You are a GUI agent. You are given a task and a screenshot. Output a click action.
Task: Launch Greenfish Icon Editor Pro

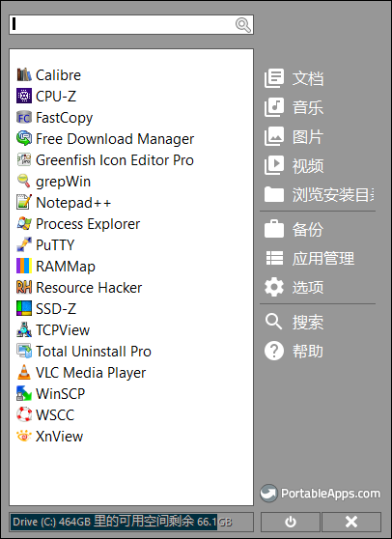pos(105,160)
